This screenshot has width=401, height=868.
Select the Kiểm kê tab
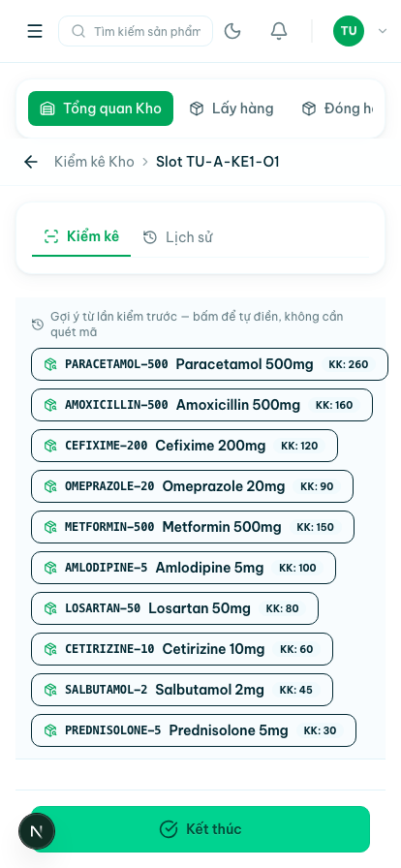tap(81, 236)
